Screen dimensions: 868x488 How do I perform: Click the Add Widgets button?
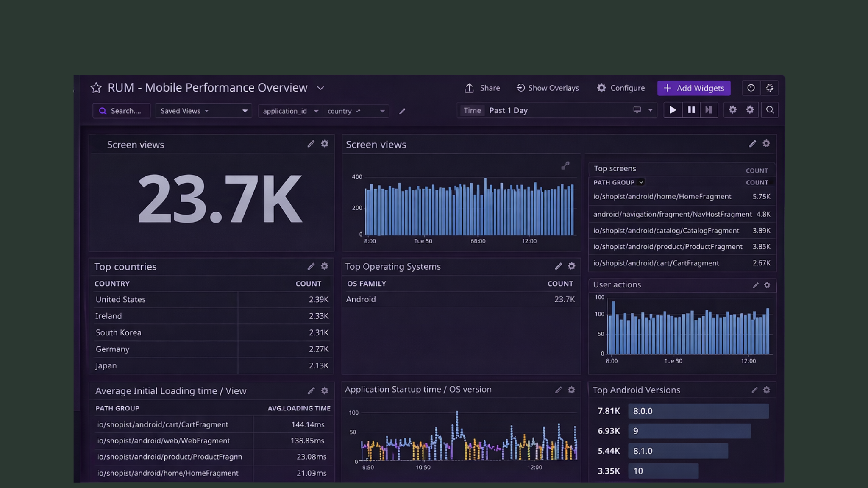pyautogui.click(x=694, y=88)
